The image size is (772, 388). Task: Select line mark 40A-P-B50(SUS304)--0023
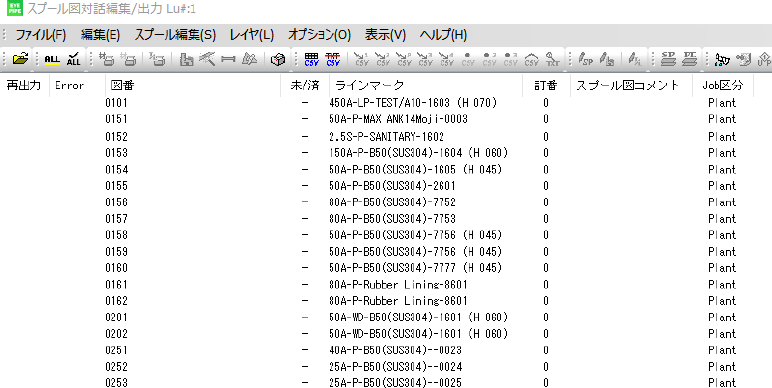point(395,350)
